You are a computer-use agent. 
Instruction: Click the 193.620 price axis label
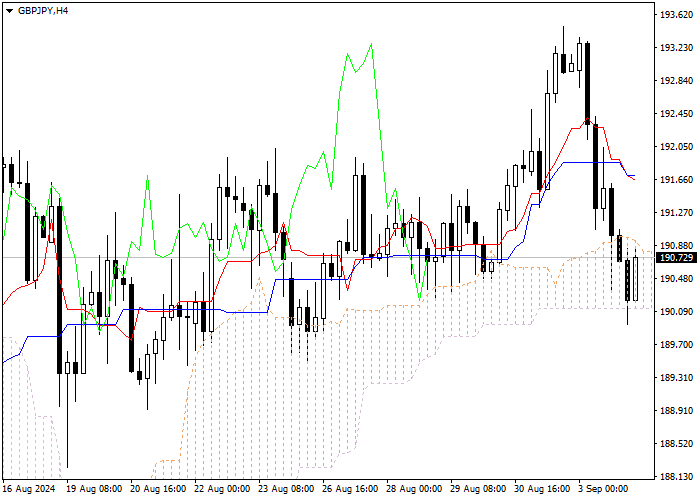pos(676,15)
